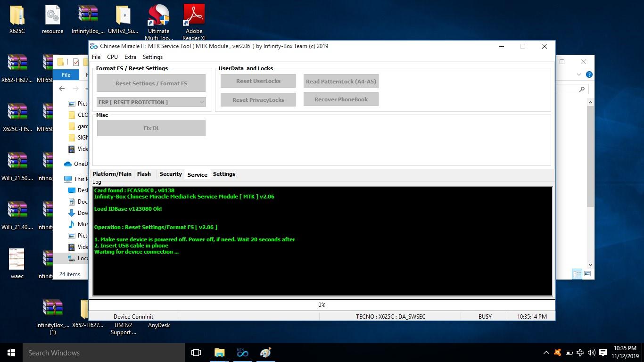
Task: Click the Search Windows box
Action: (104, 353)
